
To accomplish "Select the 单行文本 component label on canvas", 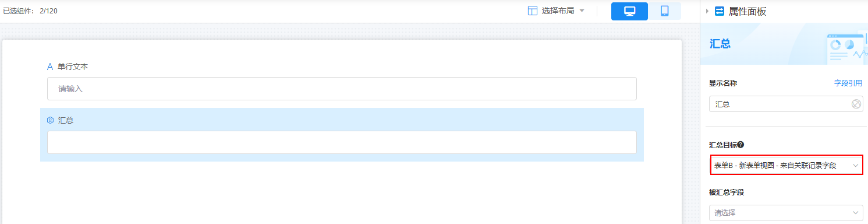I will tap(73, 66).
